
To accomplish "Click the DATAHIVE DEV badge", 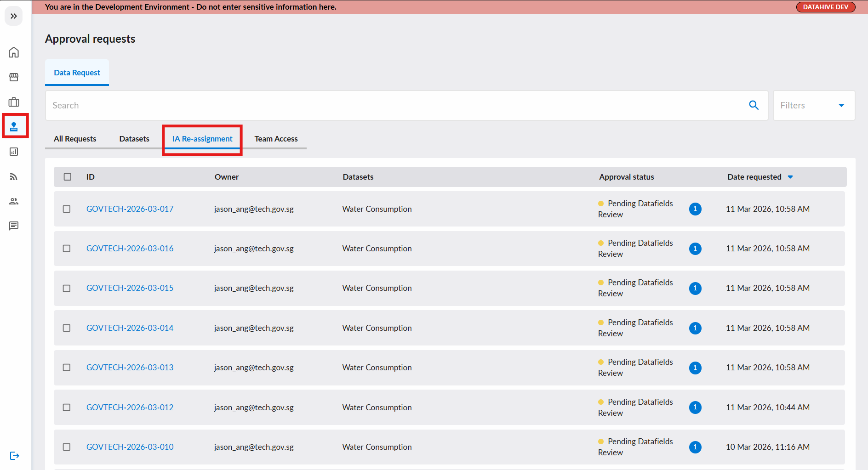I will tap(826, 7).
